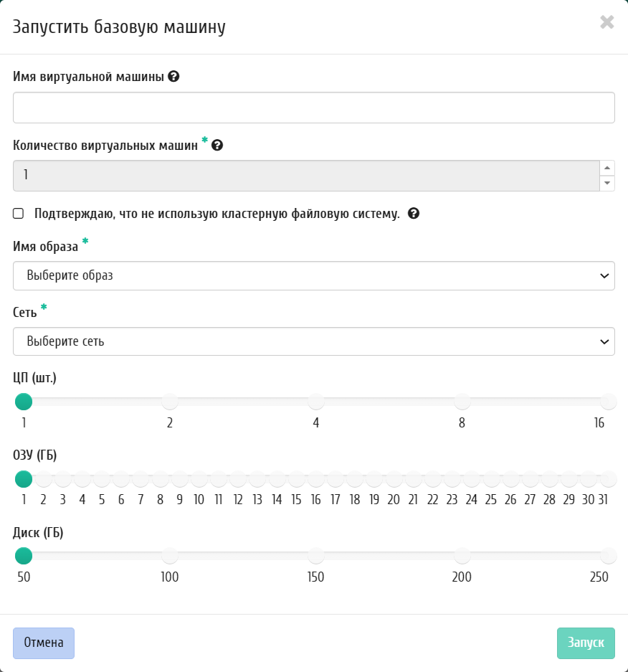Click help icon beside virtual machines count
This screenshot has width=628, height=672.
217,146
